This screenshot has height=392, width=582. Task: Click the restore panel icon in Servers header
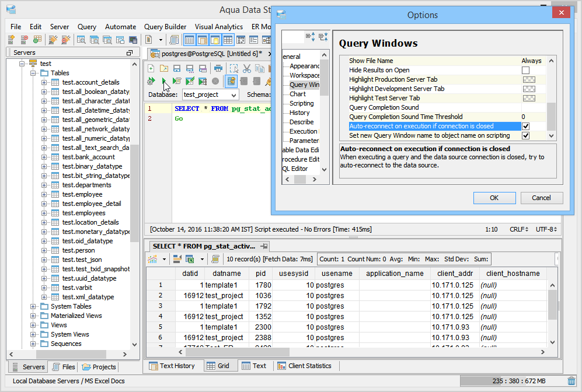coord(130,53)
